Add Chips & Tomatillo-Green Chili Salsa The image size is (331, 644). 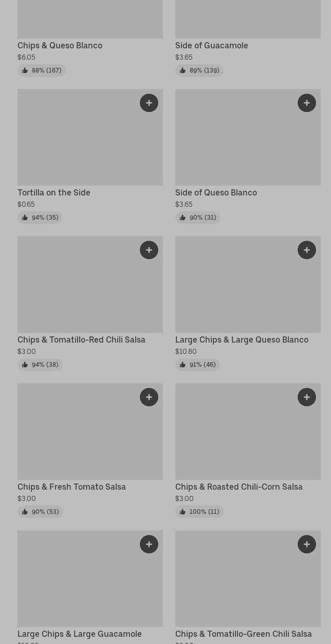[x=307, y=544]
